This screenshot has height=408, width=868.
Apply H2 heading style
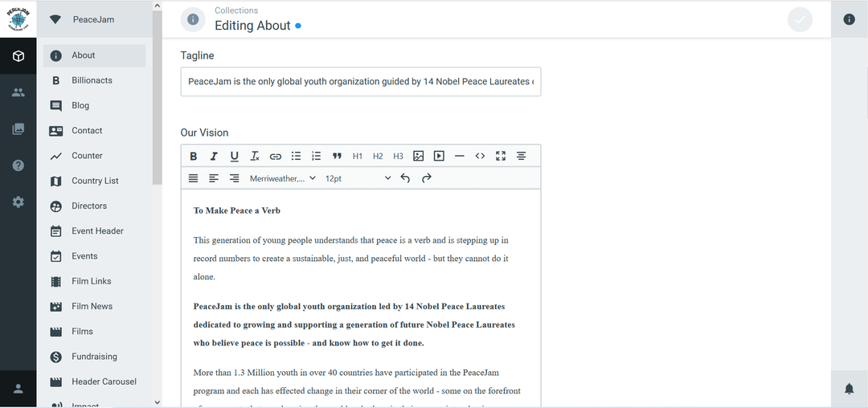(x=378, y=156)
